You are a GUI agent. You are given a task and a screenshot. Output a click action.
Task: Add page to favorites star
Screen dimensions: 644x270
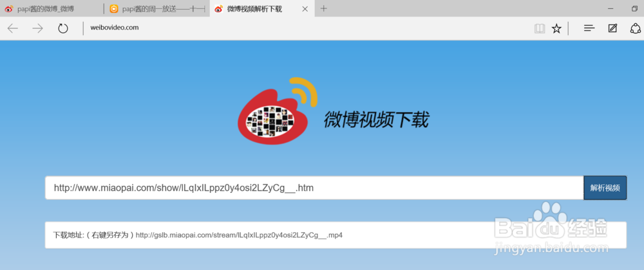pyautogui.click(x=556, y=28)
